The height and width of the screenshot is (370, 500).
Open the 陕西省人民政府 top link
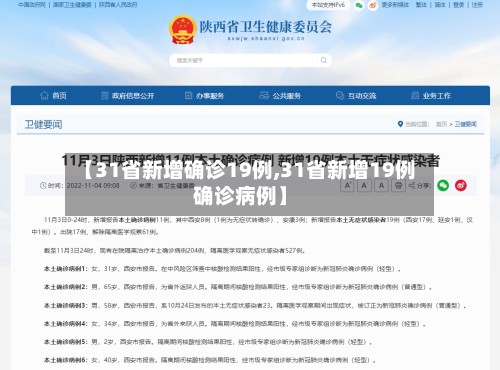tap(118, 5)
